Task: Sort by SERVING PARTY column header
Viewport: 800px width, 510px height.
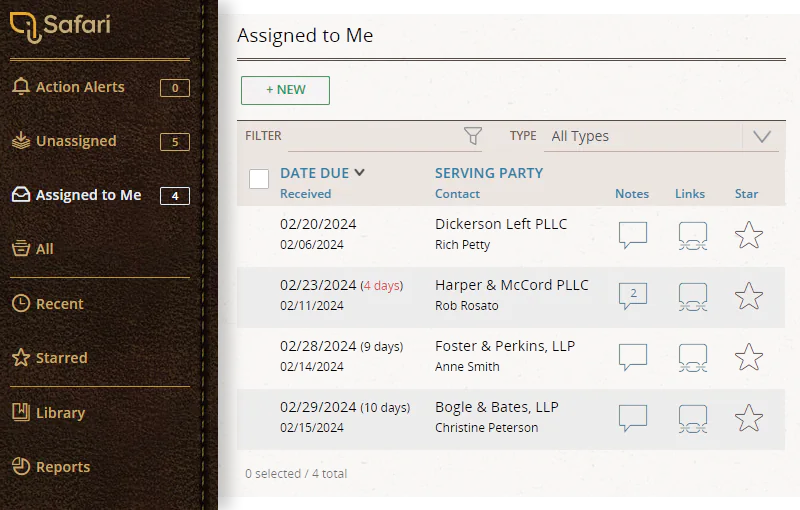Action: pyautogui.click(x=489, y=173)
